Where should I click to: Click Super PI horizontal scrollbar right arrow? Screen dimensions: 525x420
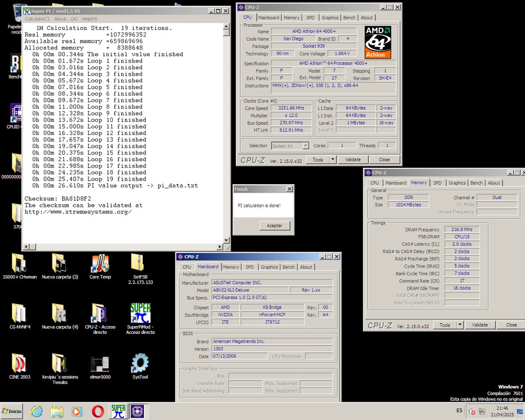[x=220, y=247]
